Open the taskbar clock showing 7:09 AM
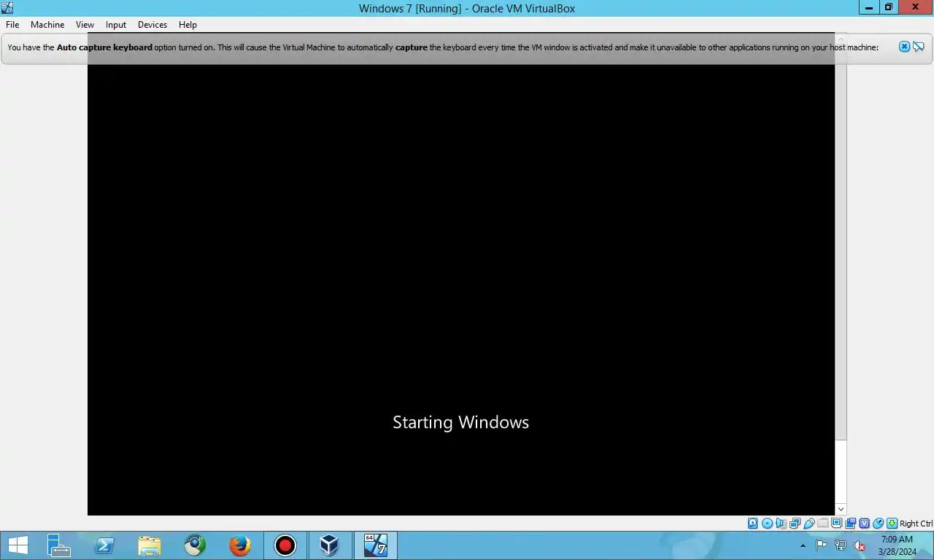 coord(898,545)
